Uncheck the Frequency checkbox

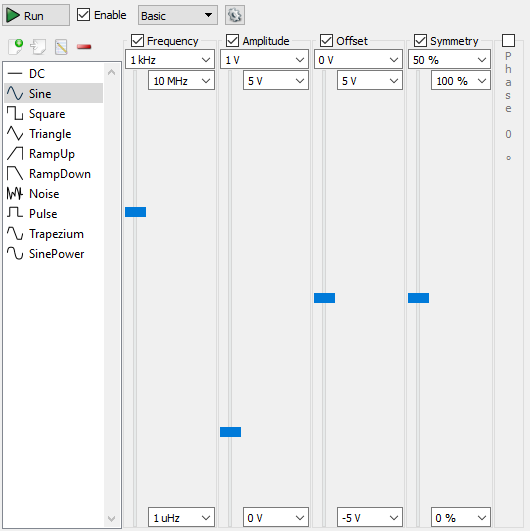tap(137, 41)
